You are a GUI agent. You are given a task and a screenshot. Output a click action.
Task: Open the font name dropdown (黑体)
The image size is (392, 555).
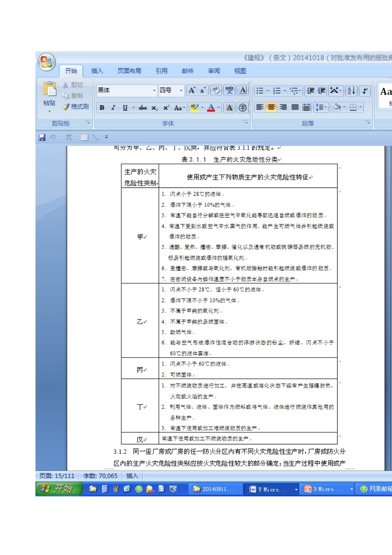[x=154, y=90]
